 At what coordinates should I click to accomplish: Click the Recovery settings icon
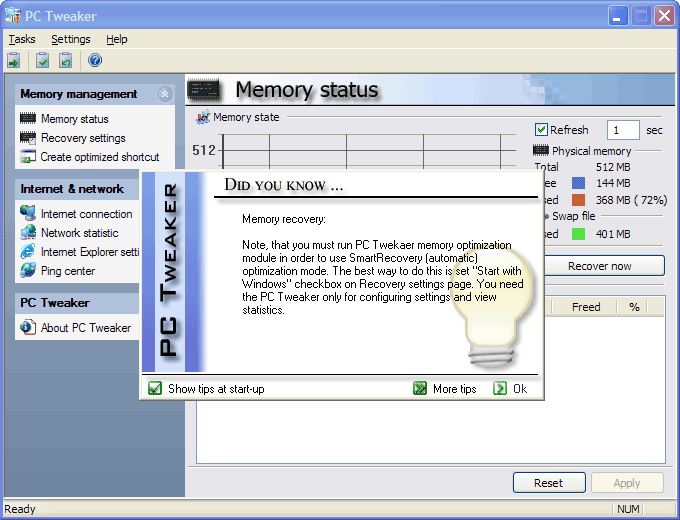pos(28,137)
